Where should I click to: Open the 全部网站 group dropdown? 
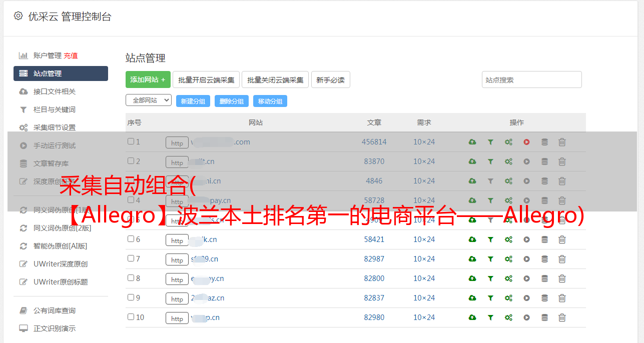pos(148,100)
